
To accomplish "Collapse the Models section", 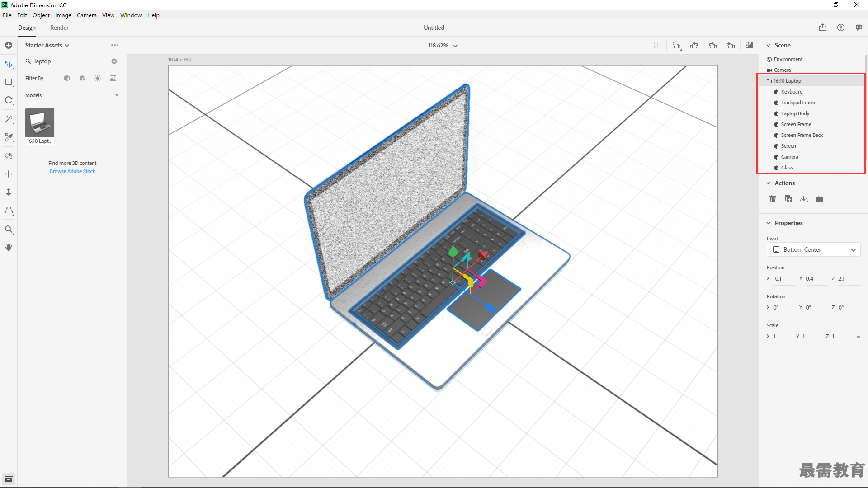I will point(117,95).
